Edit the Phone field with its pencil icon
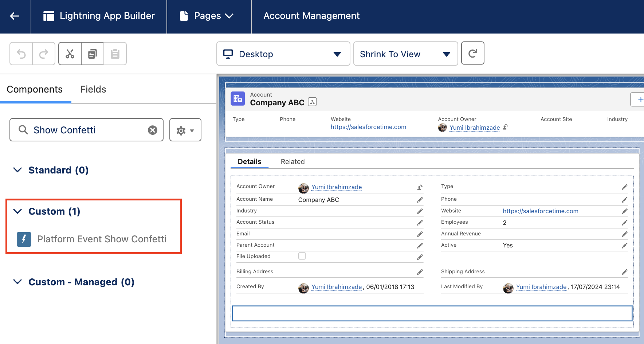Image resolution: width=644 pixels, height=344 pixels. [624, 199]
